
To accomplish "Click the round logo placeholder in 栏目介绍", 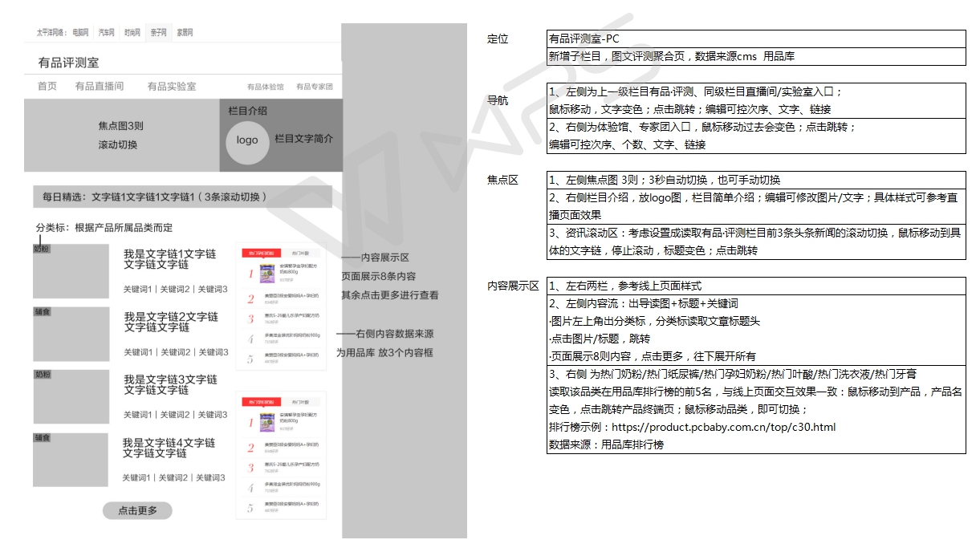I will click(x=247, y=140).
